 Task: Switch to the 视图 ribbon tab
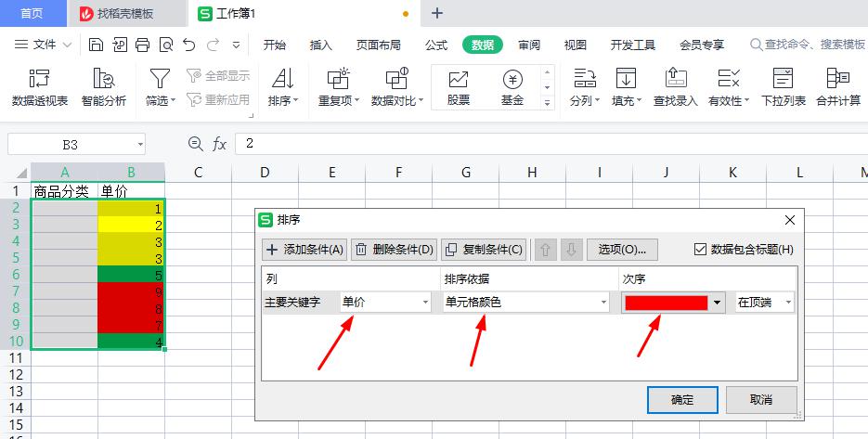click(576, 45)
